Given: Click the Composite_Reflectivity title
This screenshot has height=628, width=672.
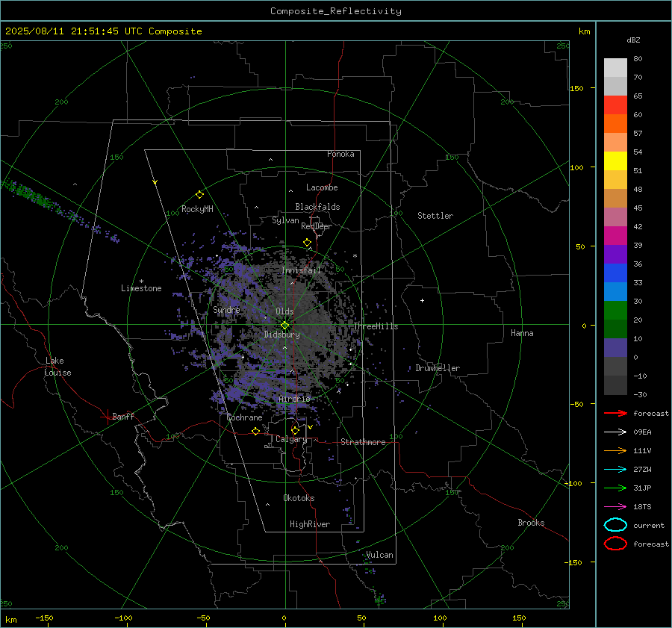Looking at the screenshot, I should point(335,11).
